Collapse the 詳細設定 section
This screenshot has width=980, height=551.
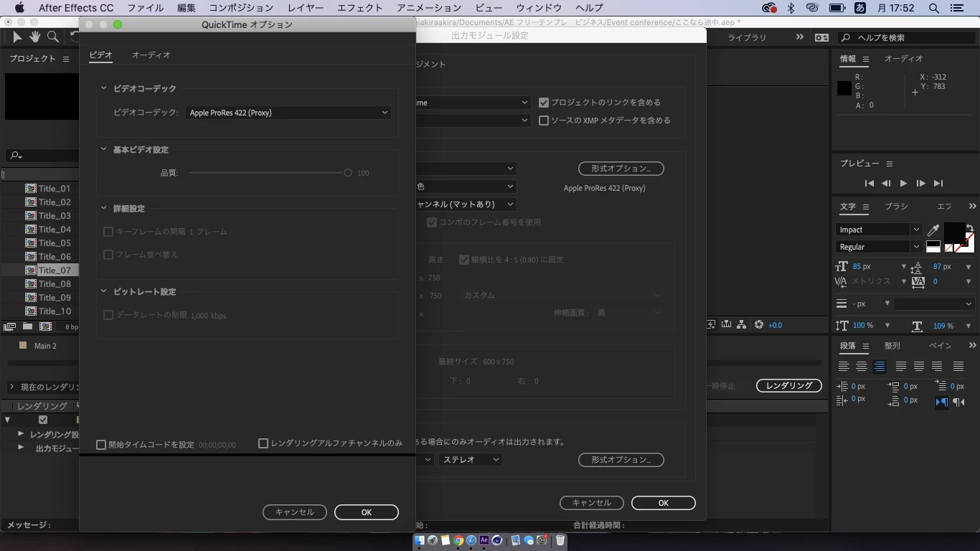coord(104,208)
